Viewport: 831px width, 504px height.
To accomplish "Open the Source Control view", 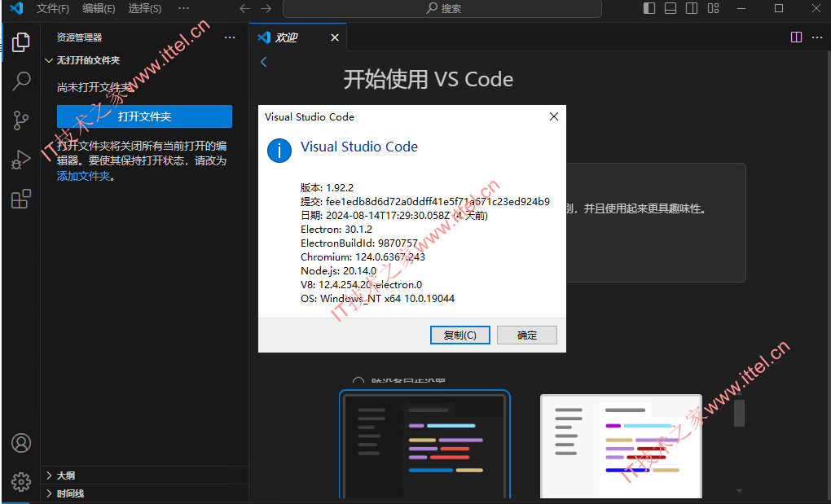I will click(x=20, y=121).
